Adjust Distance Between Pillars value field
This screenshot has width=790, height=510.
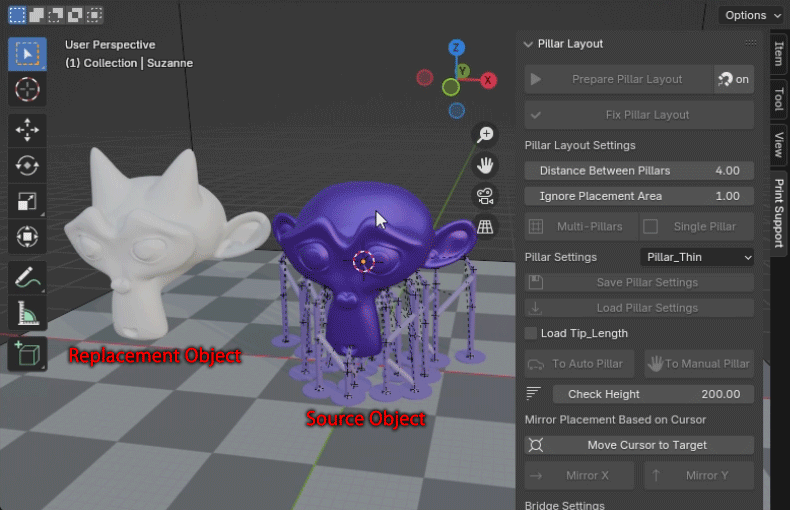(x=639, y=171)
